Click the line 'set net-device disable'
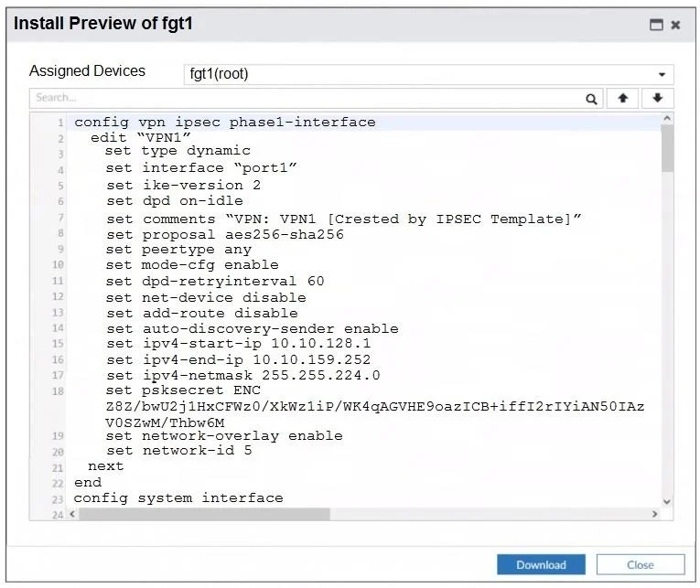This screenshot has width=700, height=588. [x=206, y=297]
